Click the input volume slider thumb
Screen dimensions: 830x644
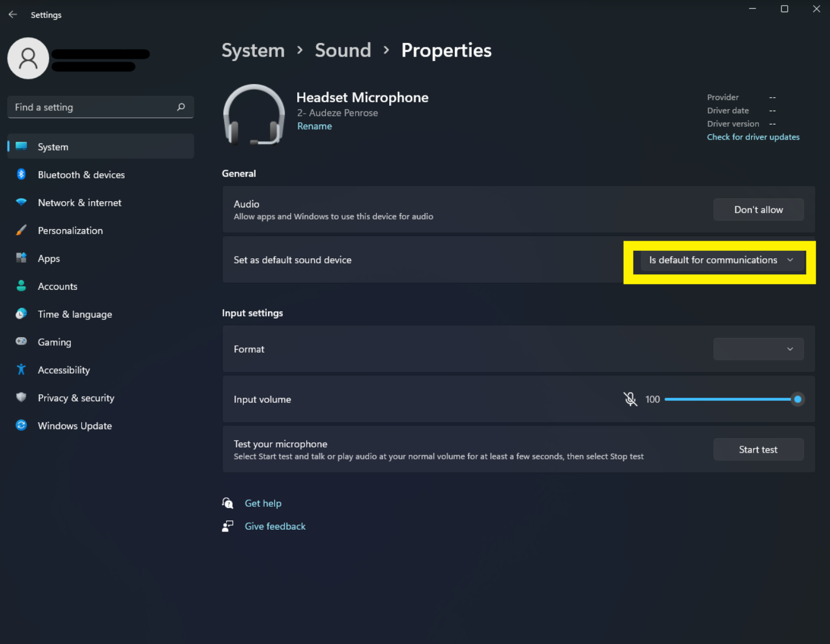click(x=797, y=399)
